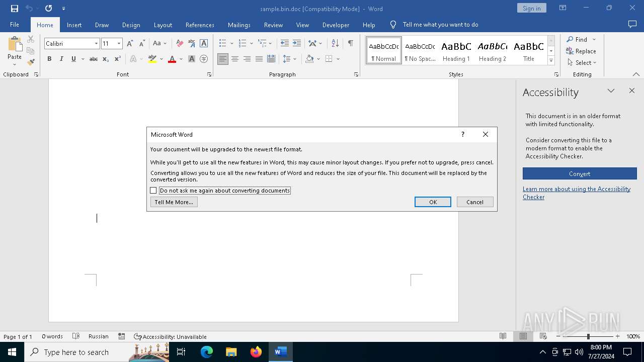Apply strikethrough formatting
Viewport: 644px width, 362px height.
(x=94, y=59)
